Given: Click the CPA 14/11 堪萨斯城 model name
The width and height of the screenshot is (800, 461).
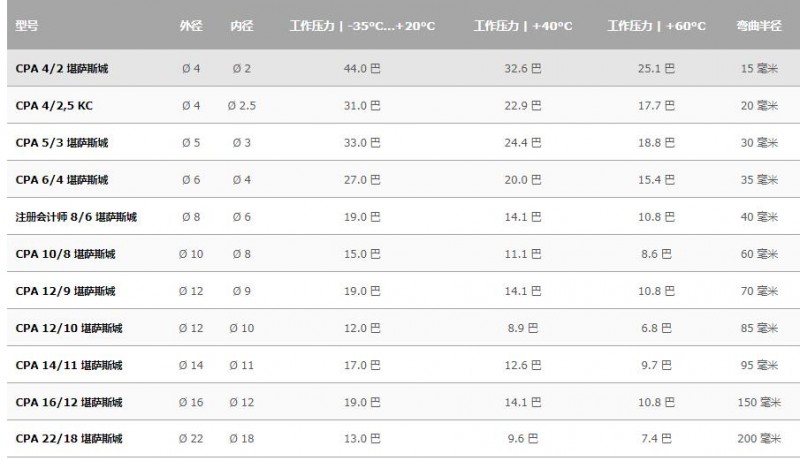Looking at the screenshot, I should coord(69,365).
